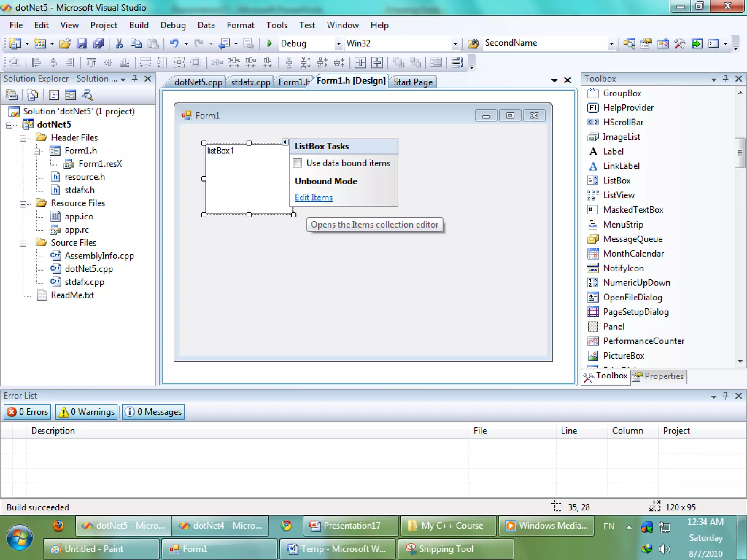
Task: Open the Format menu
Action: 240,25
